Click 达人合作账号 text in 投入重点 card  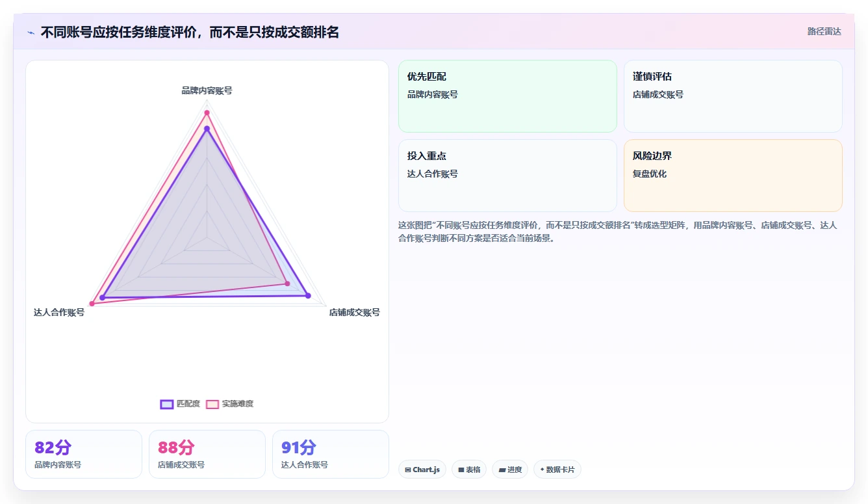(433, 174)
